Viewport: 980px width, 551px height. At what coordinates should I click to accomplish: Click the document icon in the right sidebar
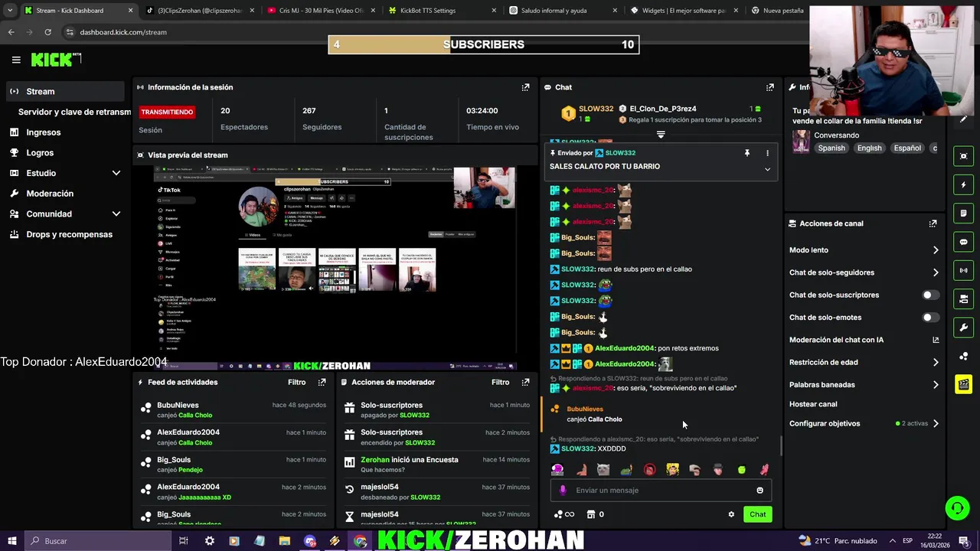pos(963,213)
